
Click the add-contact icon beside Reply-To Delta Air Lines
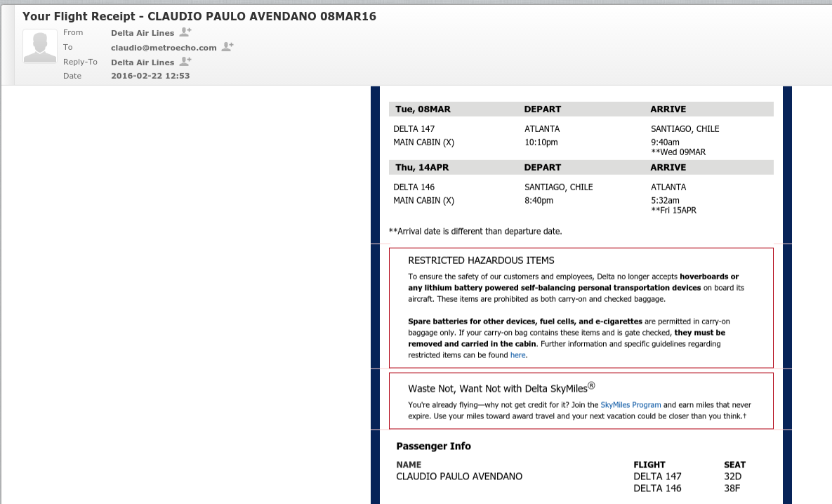click(x=185, y=62)
